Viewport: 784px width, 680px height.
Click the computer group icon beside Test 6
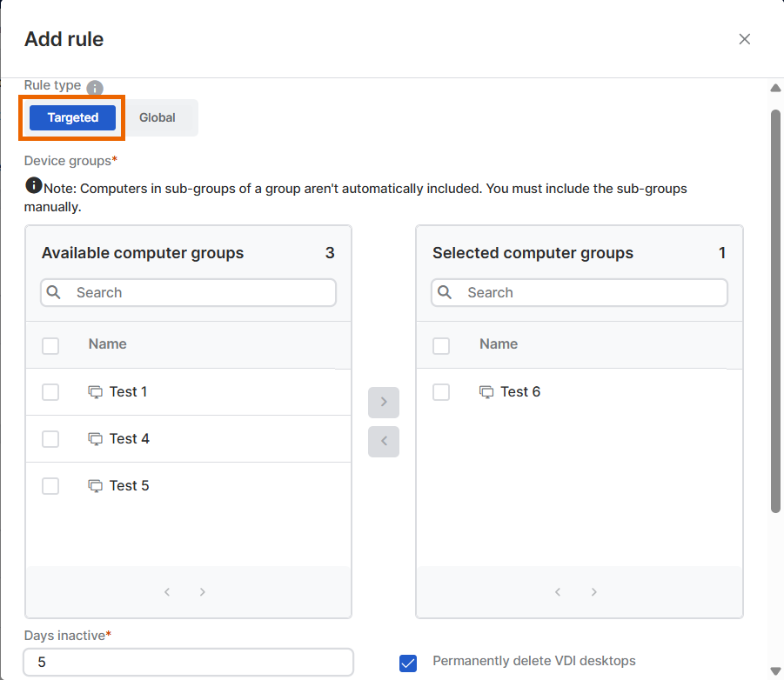point(486,391)
